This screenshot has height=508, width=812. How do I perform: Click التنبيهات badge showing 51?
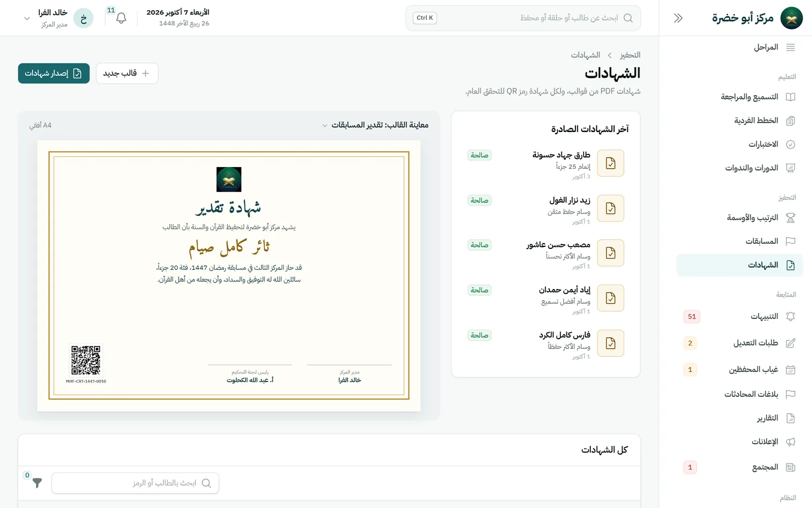coord(692,316)
